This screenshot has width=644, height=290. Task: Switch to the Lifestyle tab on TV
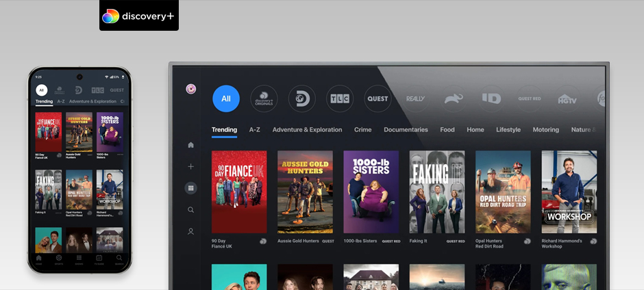(508, 130)
